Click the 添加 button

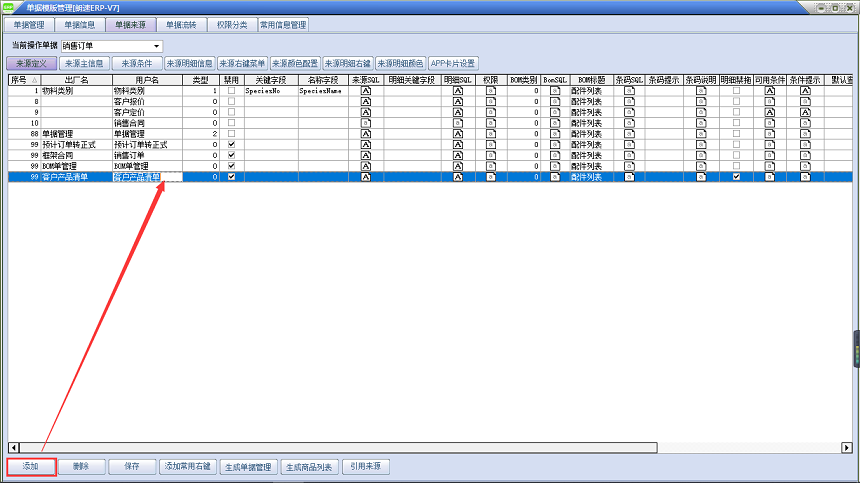click(29, 467)
